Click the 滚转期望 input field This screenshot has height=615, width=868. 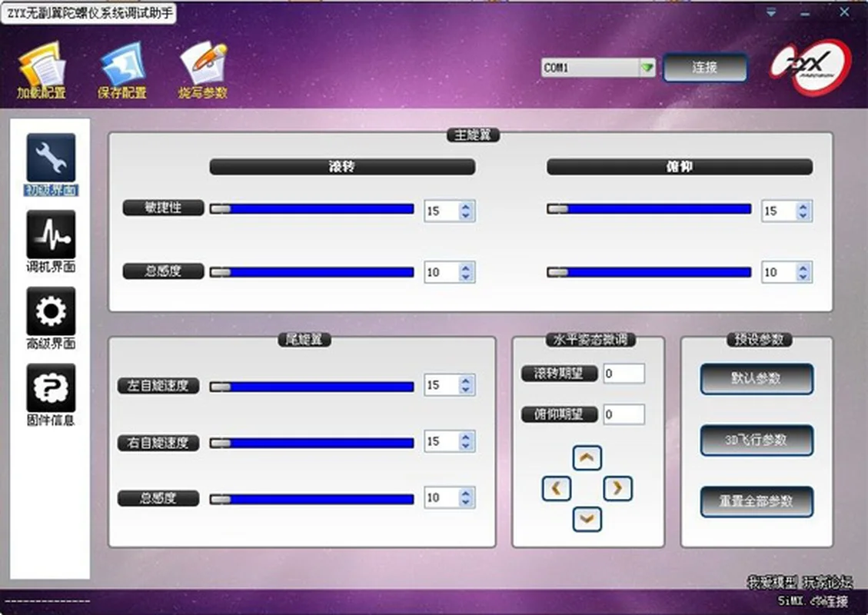point(624,374)
